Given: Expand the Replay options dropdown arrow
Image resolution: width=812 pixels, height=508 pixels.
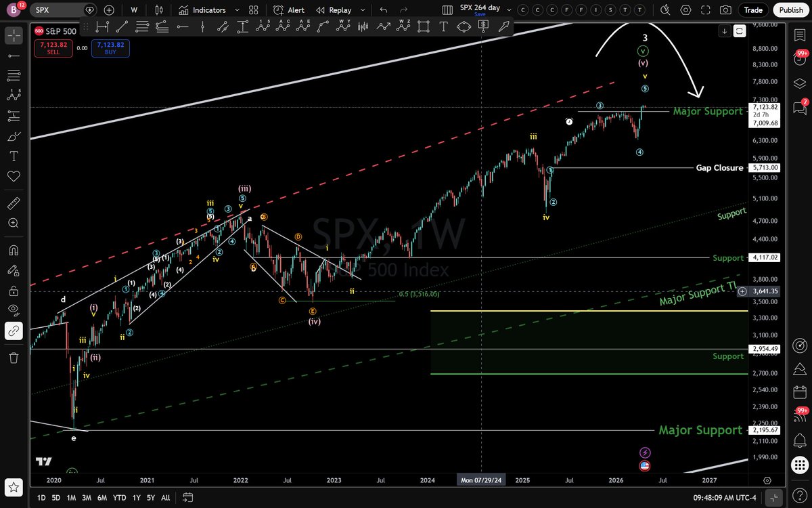Looking at the screenshot, I should pyautogui.click(x=363, y=10).
